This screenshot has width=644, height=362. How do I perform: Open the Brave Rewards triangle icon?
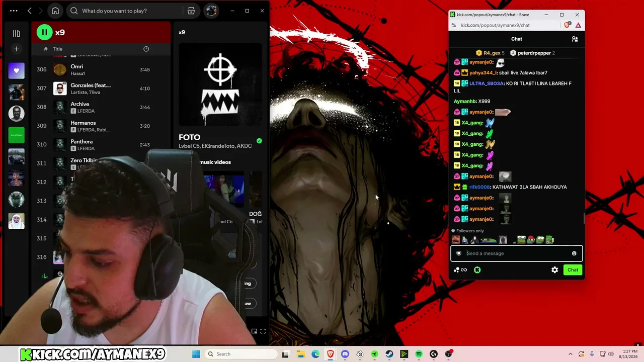578,25
